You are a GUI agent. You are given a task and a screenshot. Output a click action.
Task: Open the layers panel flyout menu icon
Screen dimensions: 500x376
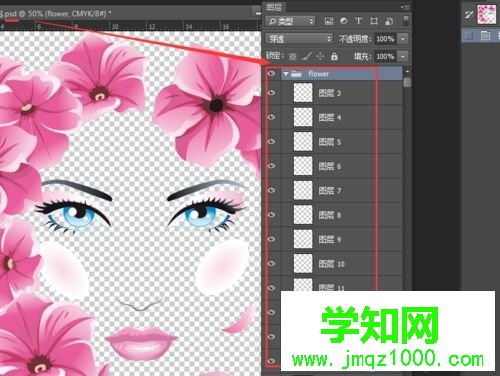[x=405, y=7]
